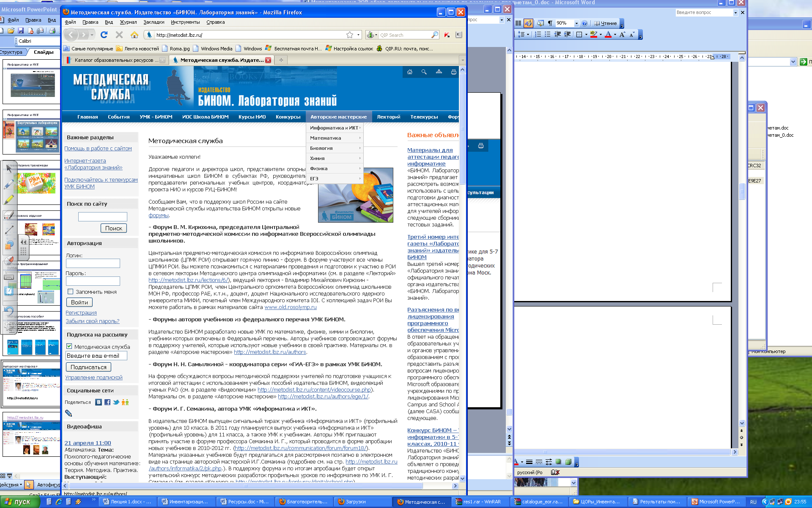Open the sitemap icon in site header
This screenshot has height=508, width=812.
439,72
